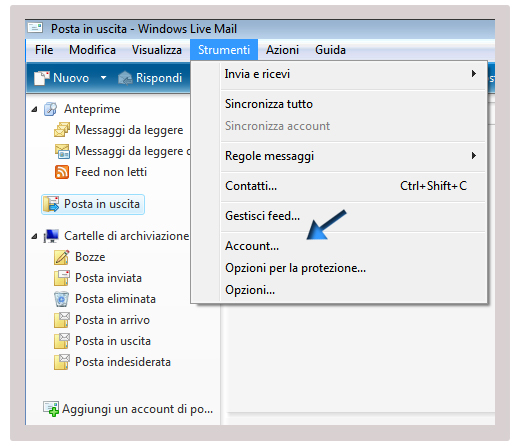
Task: Click the Bozze drafts pencil icon
Action: pos(62,257)
